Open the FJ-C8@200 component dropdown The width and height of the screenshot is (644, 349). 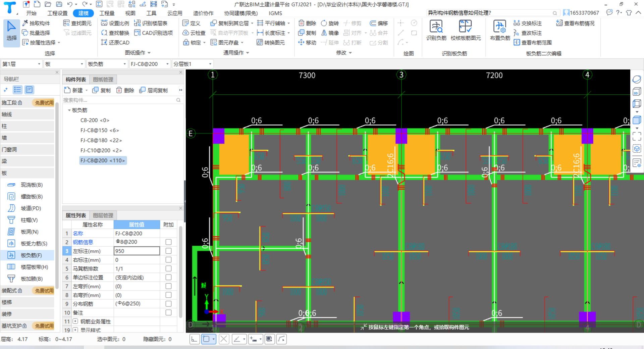[150, 64]
